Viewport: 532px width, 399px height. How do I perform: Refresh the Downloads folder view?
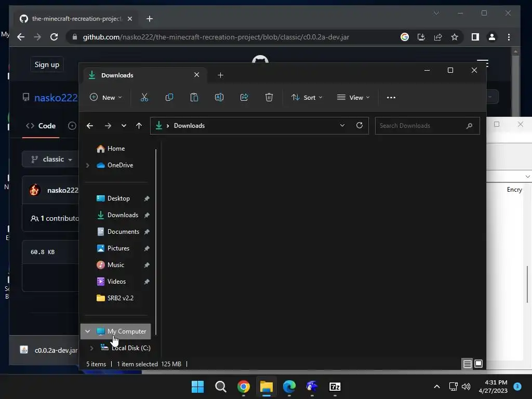(360, 125)
